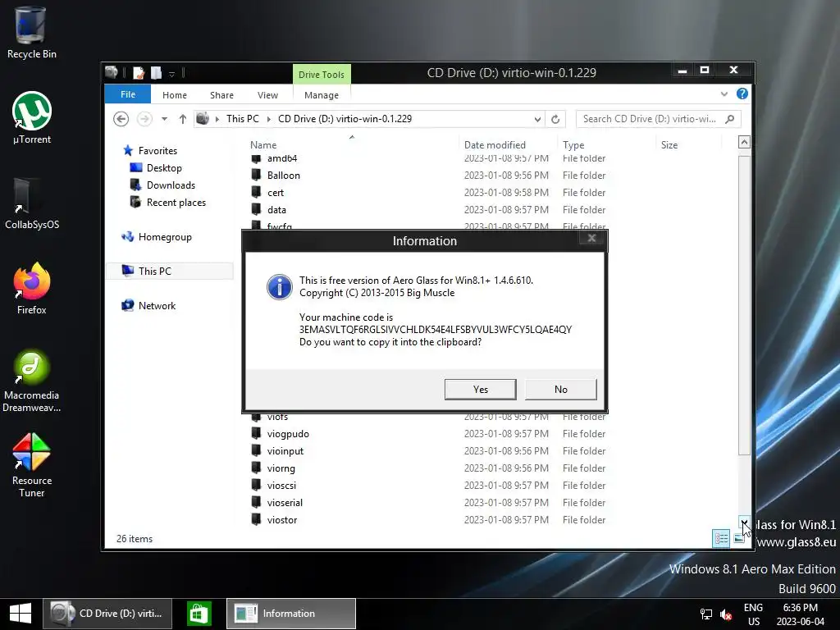Open the CollabSysOS desktop shortcut

pos(32,203)
